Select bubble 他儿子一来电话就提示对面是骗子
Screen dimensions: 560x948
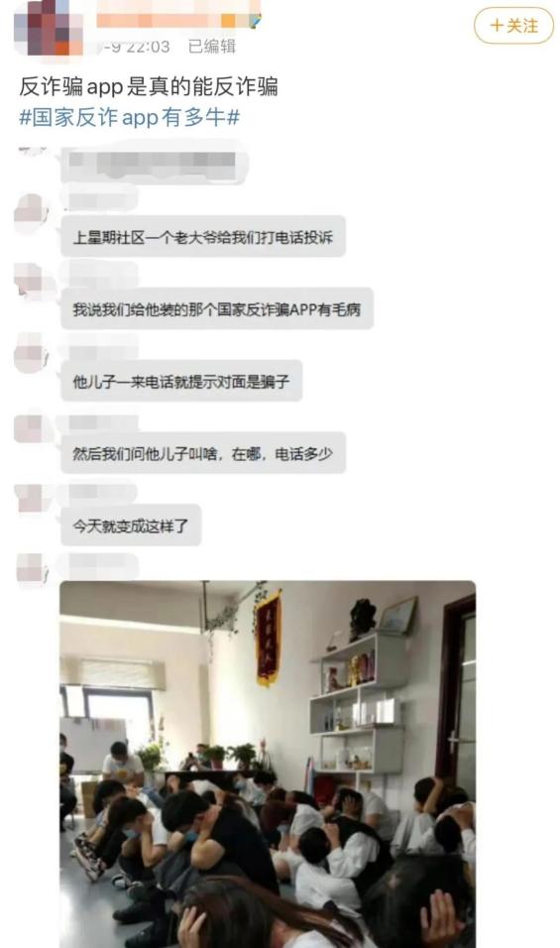click(181, 382)
